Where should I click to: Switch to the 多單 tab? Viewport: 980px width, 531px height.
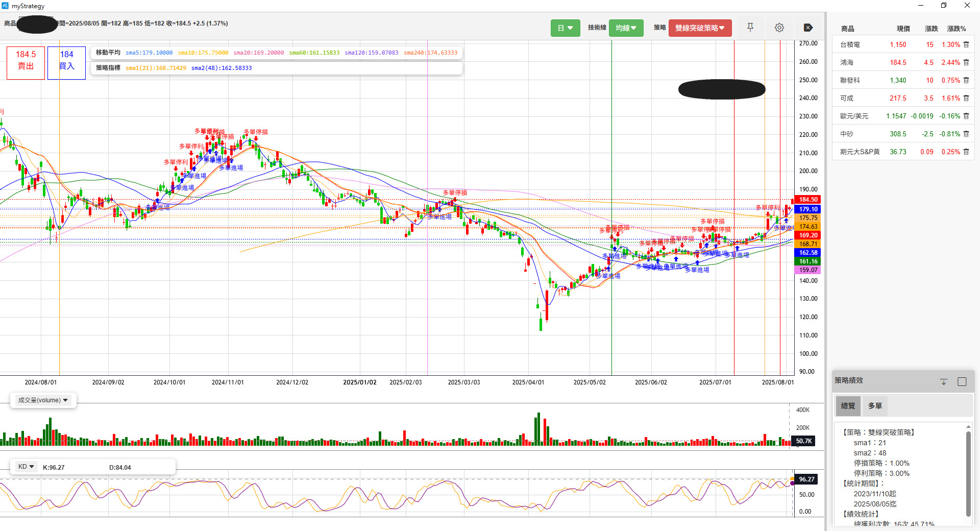pyautogui.click(x=875, y=406)
